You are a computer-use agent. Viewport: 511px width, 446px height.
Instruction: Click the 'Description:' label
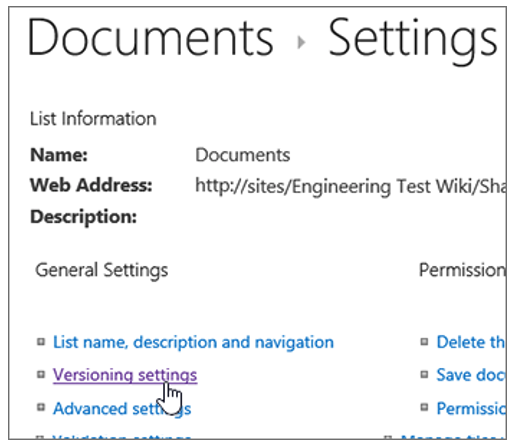tap(83, 218)
